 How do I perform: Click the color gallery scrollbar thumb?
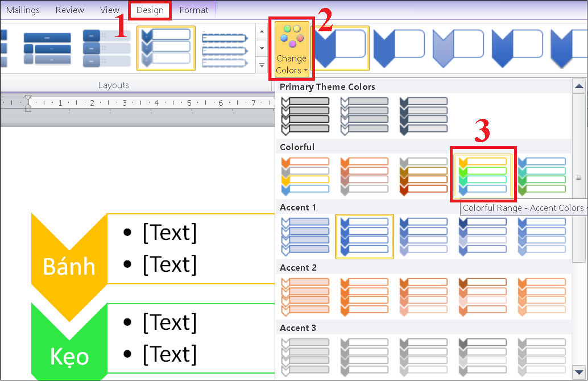tap(579, 178)
